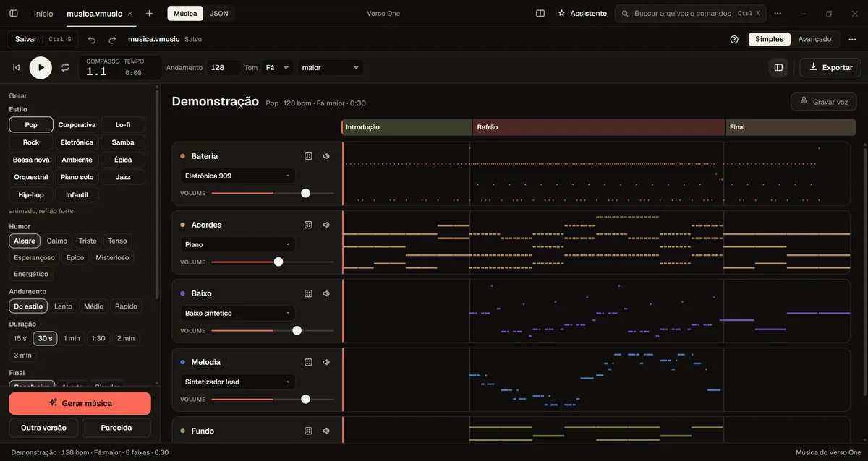Set duration to 1 min
The height and width of the screenshot is (461, 868).
point(72,338)
